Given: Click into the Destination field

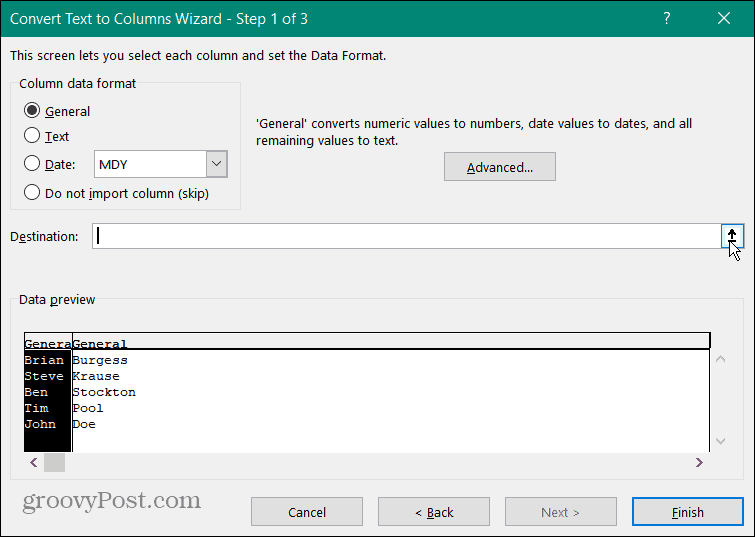Looking at the screenshot, I should [406, 236].
